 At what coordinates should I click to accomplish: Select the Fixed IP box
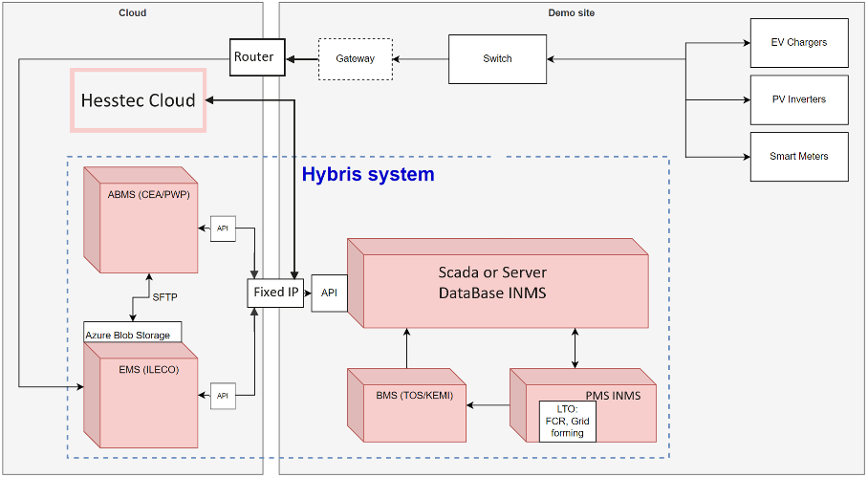pyautogui.click(x=275, y=293)
